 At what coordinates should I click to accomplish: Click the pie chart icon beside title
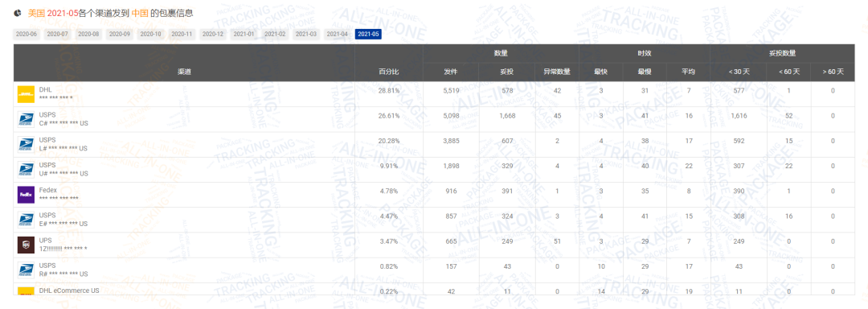point(18,12)
